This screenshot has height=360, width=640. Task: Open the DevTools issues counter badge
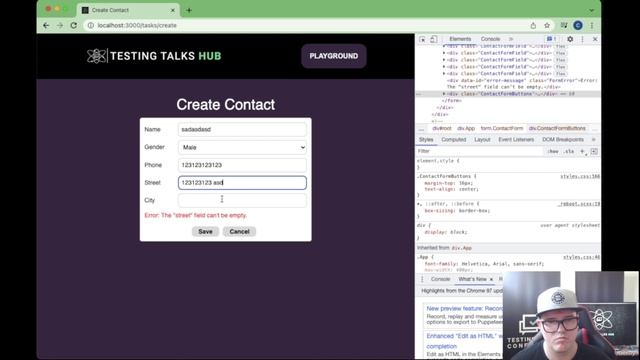pyautogui.click(x=551, y=39)
